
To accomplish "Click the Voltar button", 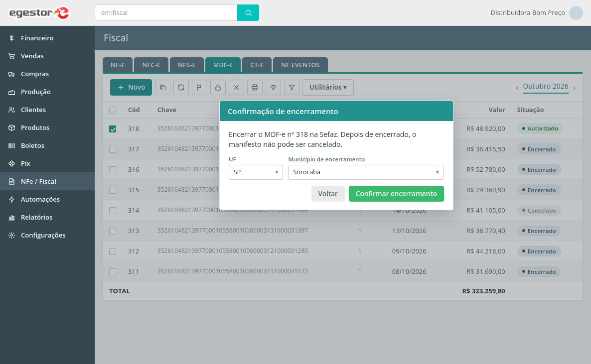I will [x=328, y=194].
